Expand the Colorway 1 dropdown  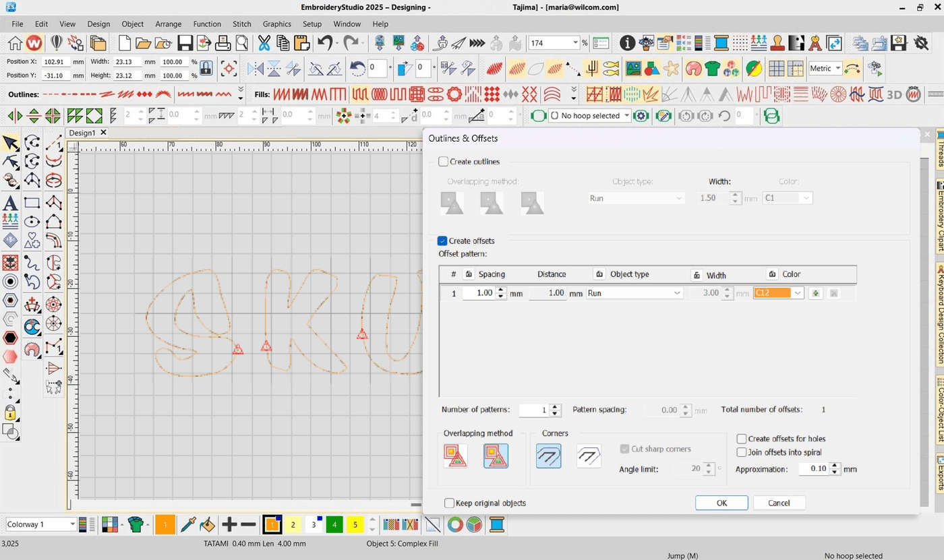[72, 524]
